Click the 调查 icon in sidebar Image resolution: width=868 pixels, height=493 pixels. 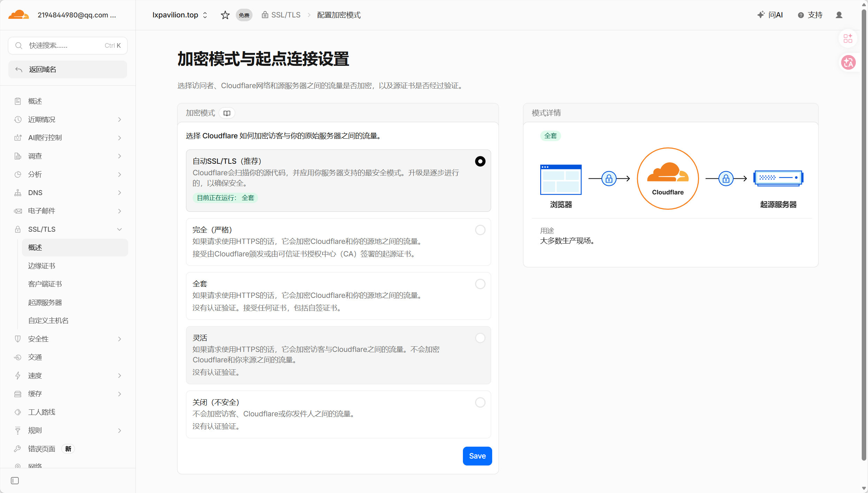[18, 156]
